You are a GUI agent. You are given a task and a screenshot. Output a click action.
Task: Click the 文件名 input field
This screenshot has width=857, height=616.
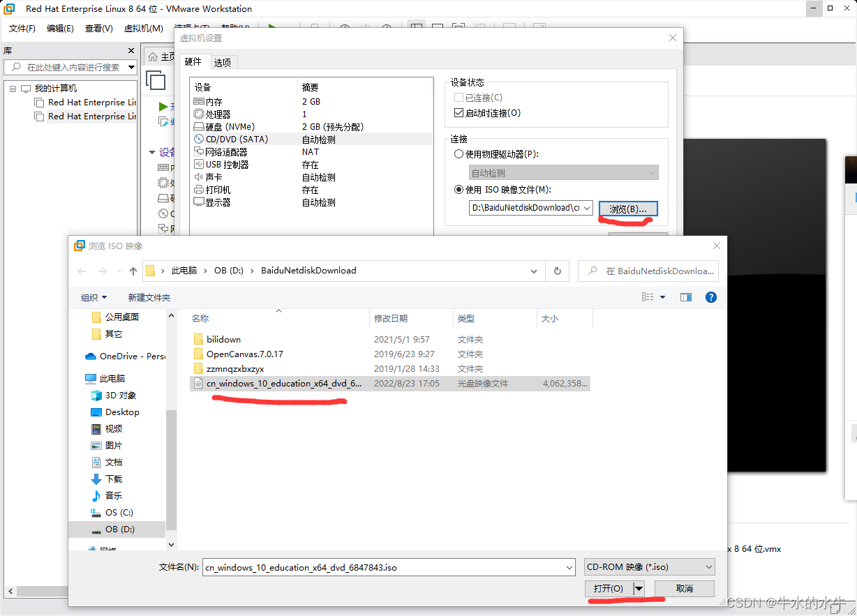click(x=384, y=568)
